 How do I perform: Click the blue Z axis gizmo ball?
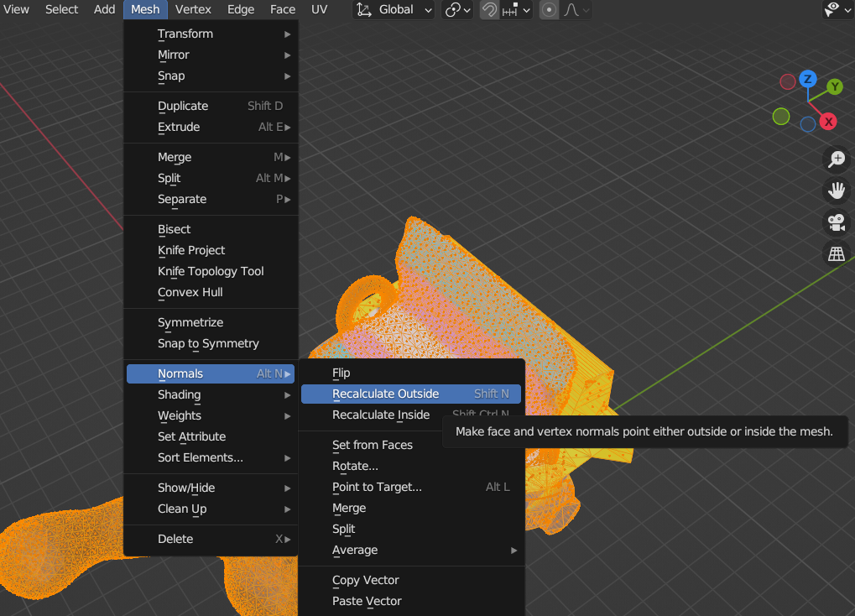[807, 79]
